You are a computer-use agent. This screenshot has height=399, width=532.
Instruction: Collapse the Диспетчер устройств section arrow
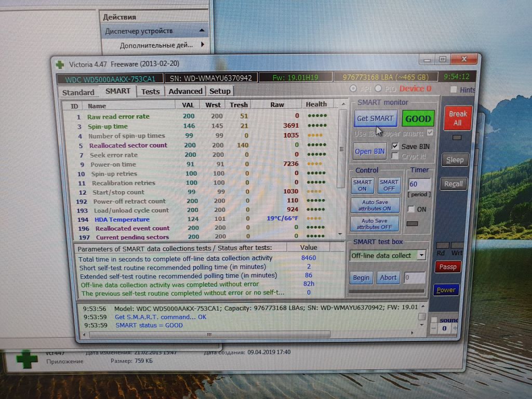click(202, 31)
